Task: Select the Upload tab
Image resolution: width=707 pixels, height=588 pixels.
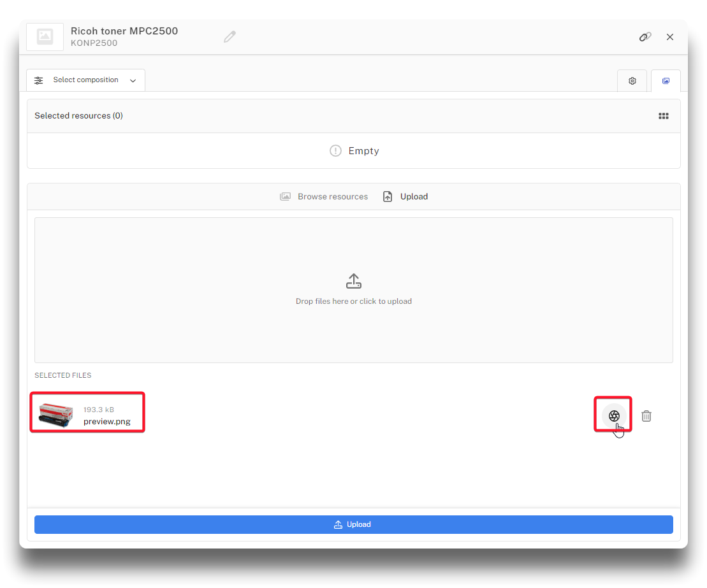Action: 405,197
